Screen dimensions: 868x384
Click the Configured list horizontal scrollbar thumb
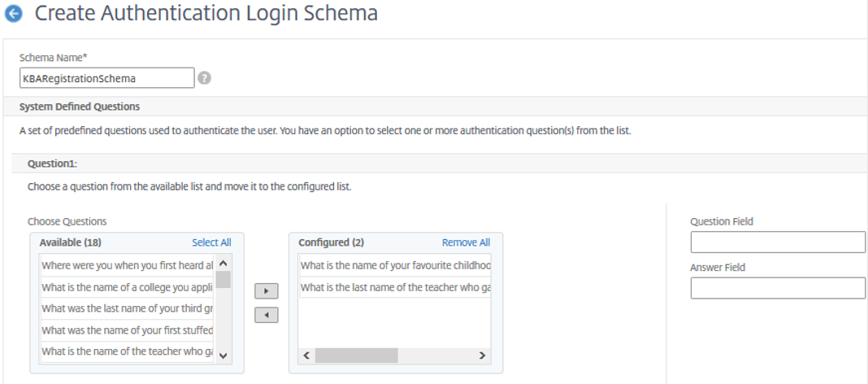(357, 356)
